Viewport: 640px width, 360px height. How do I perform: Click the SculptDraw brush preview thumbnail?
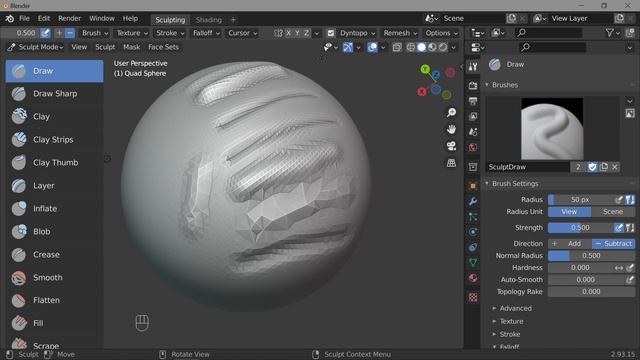552,129
